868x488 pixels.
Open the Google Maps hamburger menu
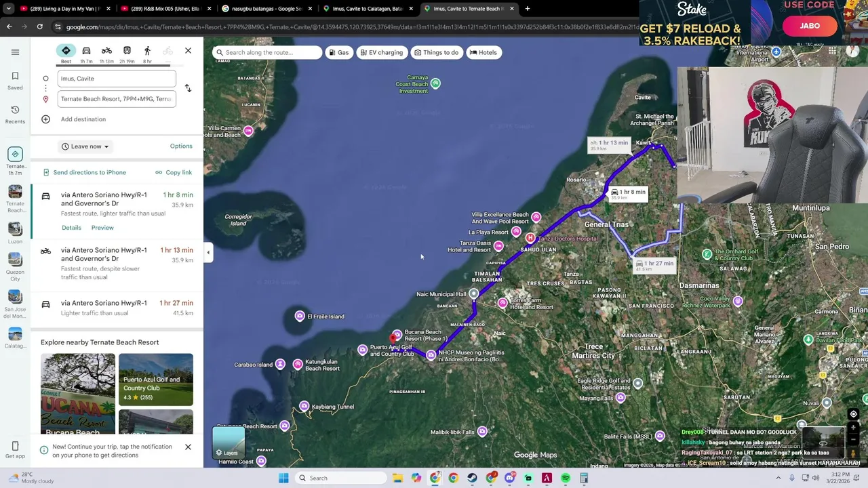point(15,52)
